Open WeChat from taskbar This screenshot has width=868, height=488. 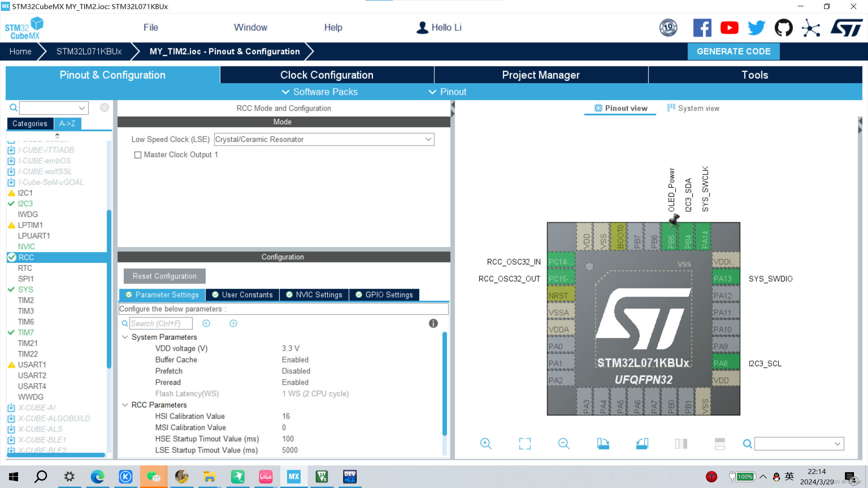(x=154, y=477)
